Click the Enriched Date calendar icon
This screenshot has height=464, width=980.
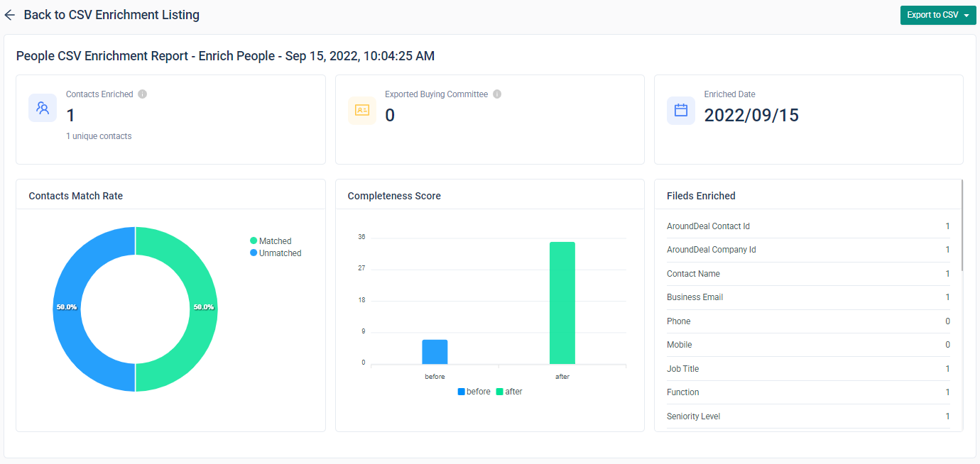tap(680, 111)
